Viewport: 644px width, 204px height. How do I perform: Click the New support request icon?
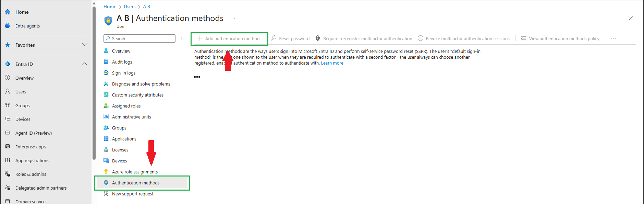point(106,194)
